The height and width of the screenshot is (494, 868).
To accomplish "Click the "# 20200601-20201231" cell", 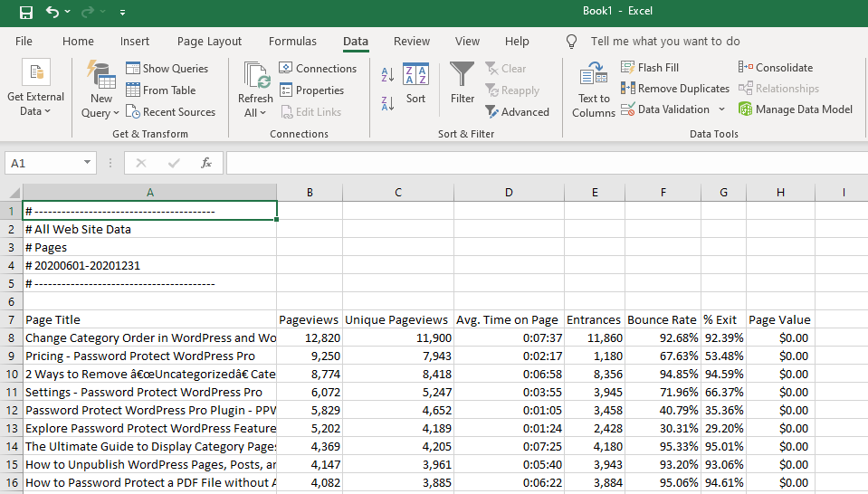I will pos(149,265).
